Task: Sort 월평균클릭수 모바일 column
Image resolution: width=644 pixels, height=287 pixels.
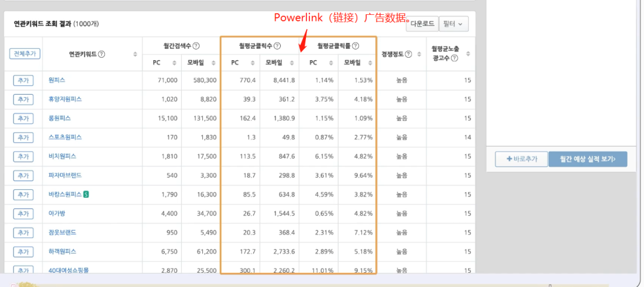Action: (292, 63)
